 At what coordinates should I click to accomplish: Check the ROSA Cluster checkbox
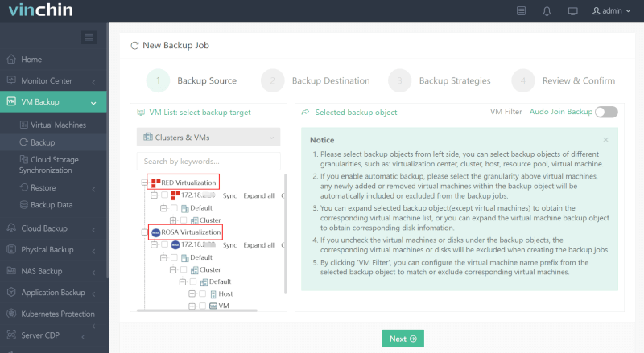point(184,269)
